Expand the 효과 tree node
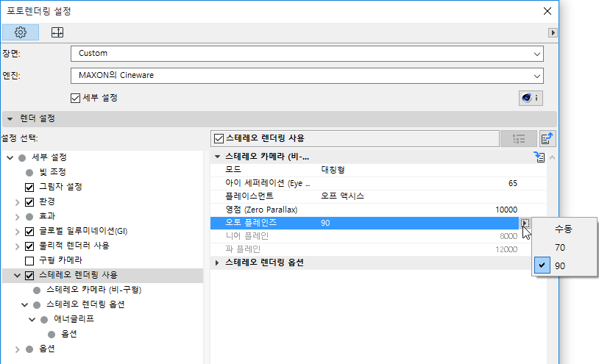The width and height of the screenshot is (599, 364). (17, 217)
